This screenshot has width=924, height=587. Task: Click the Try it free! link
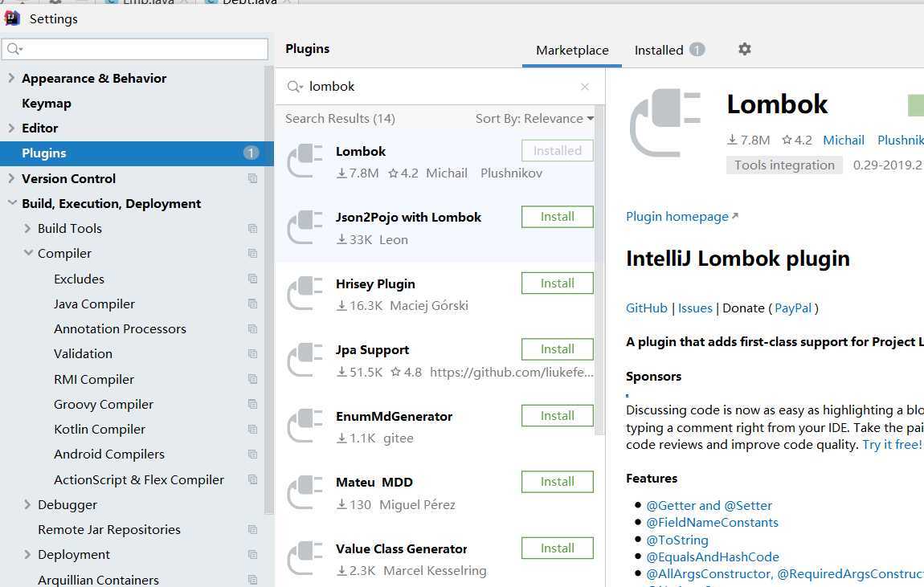[892, 445]
